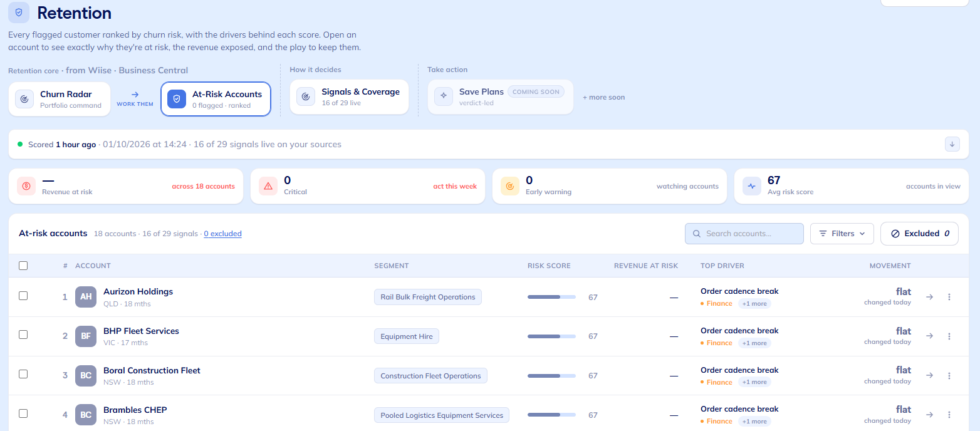980x431 pixels.
Task: Click the At-Risk Accounts shield icon
Action: coord(177,99)
